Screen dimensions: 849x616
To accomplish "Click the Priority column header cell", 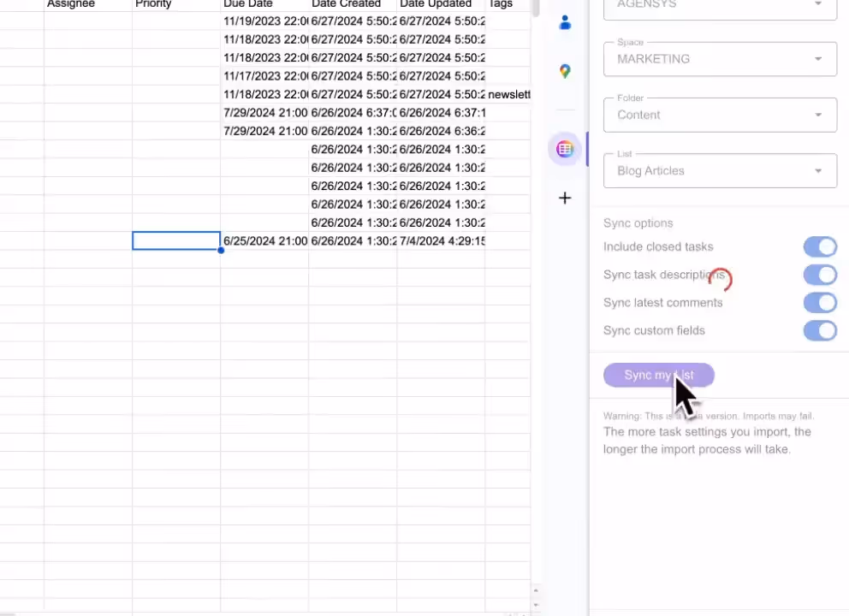I will (176, 5).
